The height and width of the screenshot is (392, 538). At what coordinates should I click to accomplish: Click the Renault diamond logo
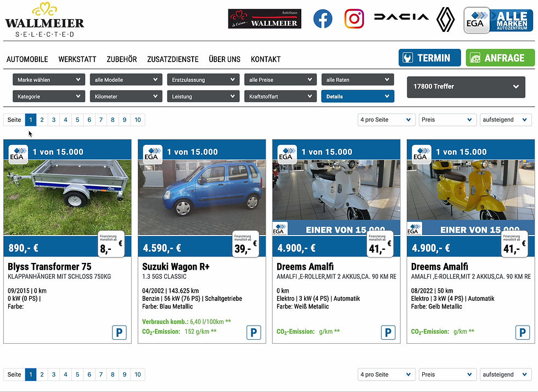pos(445,19)
